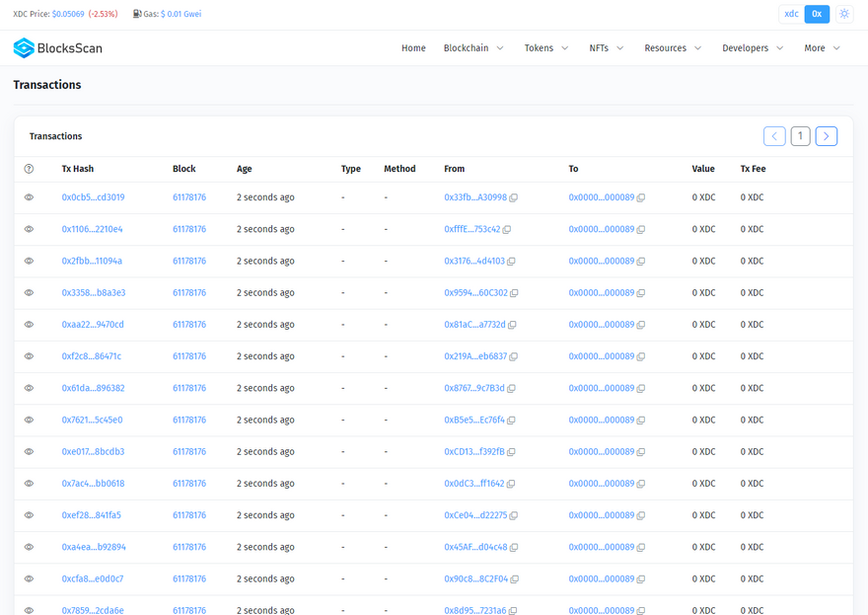This screenshot has width=868, height=615.
Task: Copy the From address 0xfffE...753c42
Action: [507, 229]
